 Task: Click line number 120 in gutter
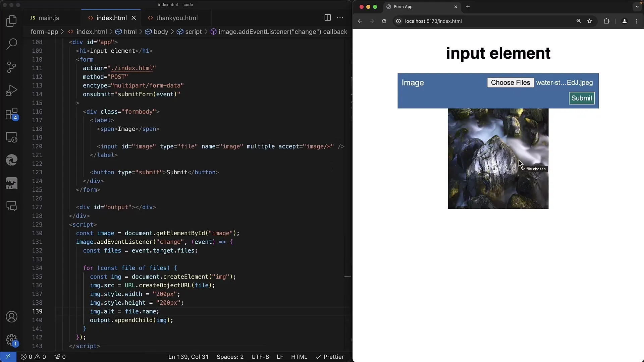point(37,146)
